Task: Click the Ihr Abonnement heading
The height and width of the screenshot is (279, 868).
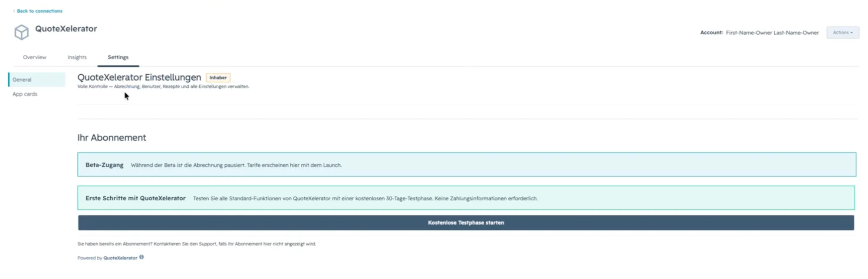Action: [112, 138]
